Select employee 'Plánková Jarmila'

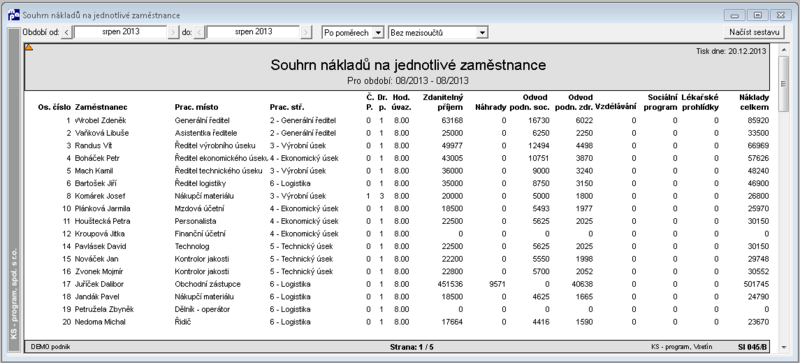[x=103, y=208]
